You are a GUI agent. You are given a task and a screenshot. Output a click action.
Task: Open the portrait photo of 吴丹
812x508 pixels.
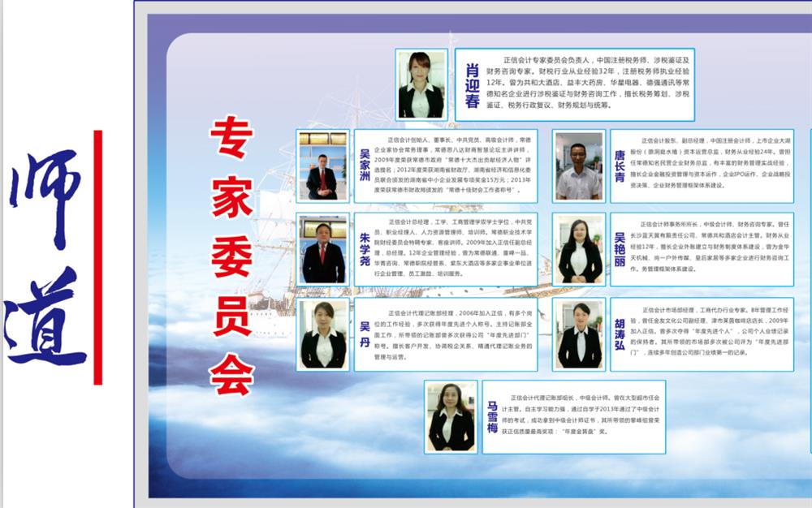[x=322, y=334]
